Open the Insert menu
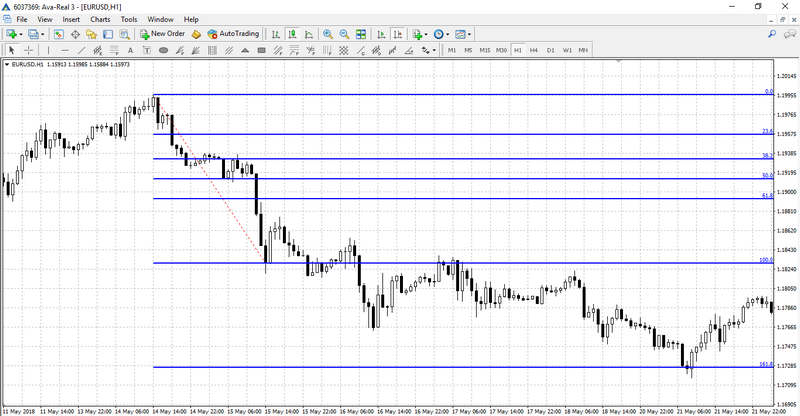Viewport: 800px width, 416px height. pos(71,19)
